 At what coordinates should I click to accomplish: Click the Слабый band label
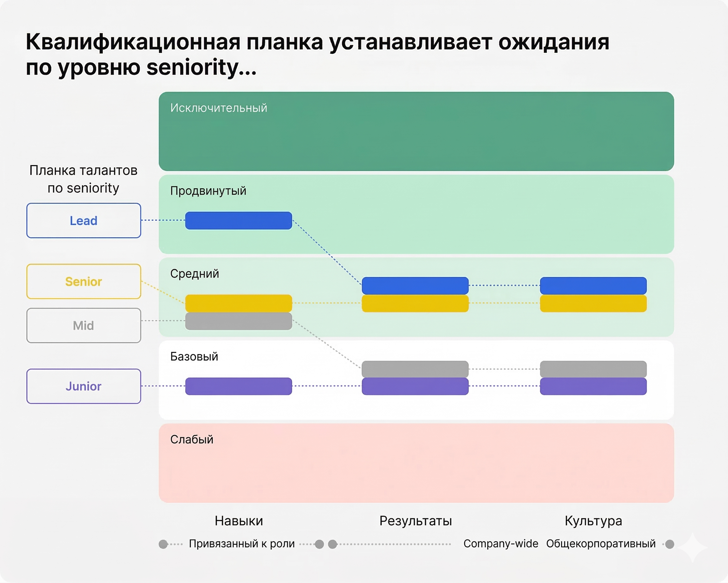click(x=191, y=439)
